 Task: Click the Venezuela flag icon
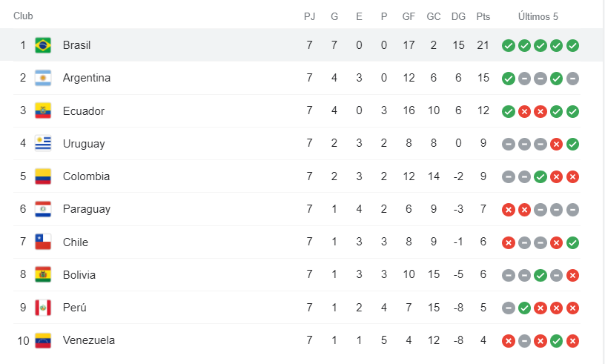pyautogui.click(x=43, y=340)
